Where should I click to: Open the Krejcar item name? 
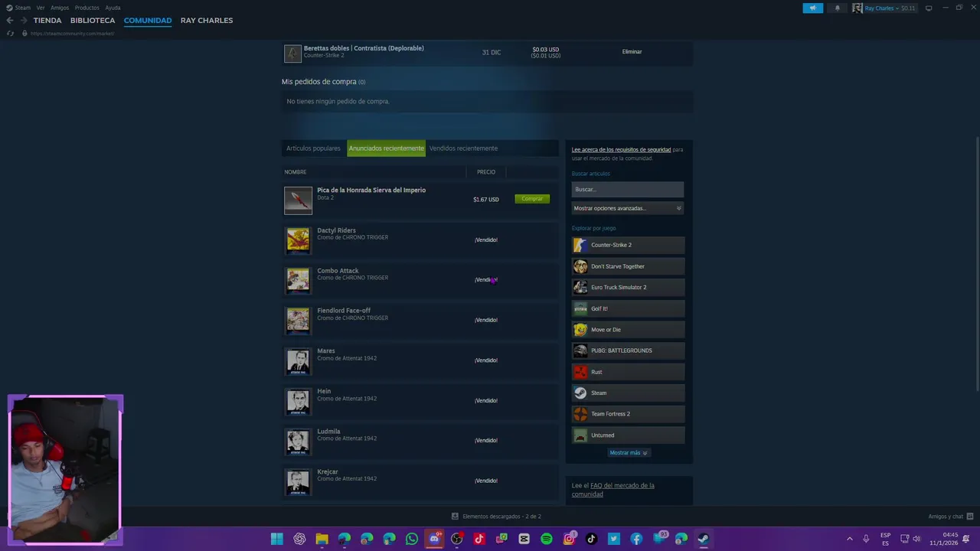coord(328,471)
